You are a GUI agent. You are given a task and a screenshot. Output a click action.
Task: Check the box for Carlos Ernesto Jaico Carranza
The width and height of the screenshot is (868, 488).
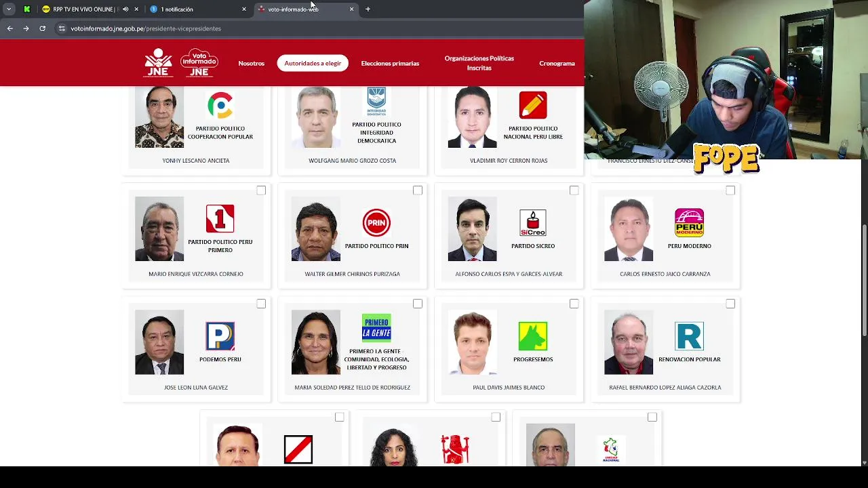coord(730,190)
